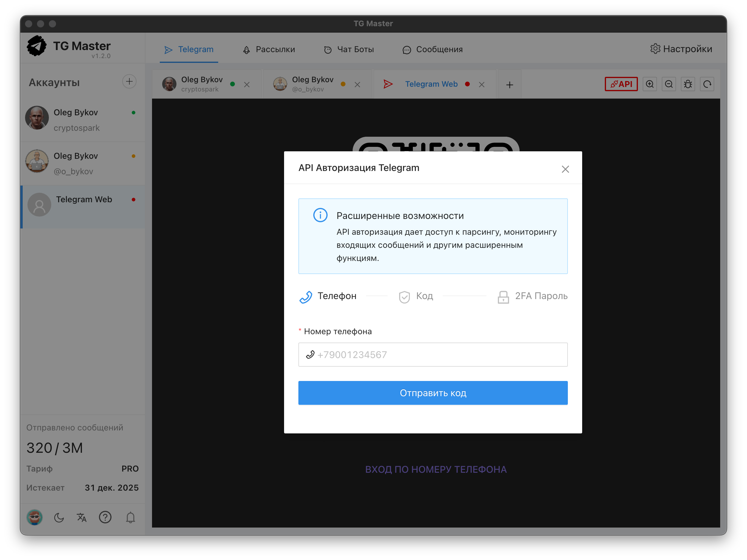This screenshot has width=747, height=560.
Task: Click the Отправить код button
Action: coord(433,393)
